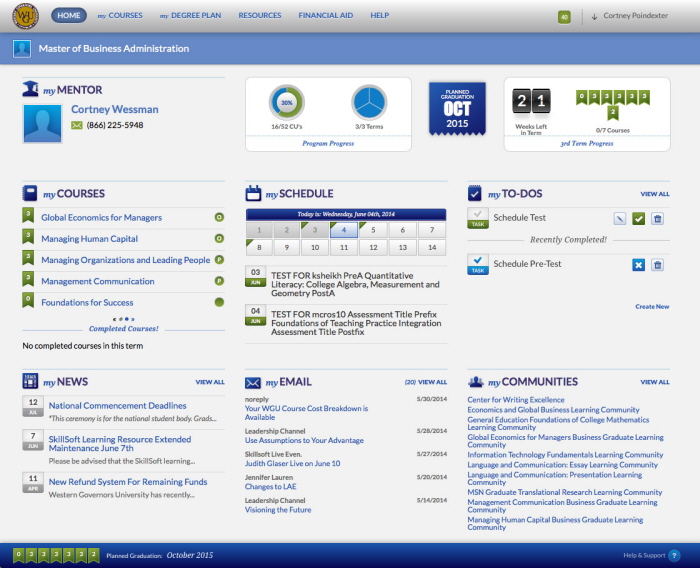Click the WGU logo icon
Viewport: 700px width, 568px height.
pos(25,16)
